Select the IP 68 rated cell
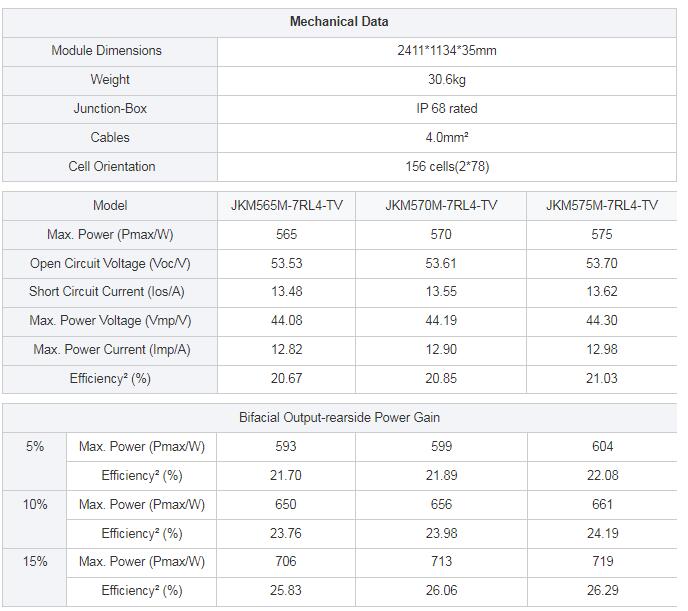 click(447, 108)
